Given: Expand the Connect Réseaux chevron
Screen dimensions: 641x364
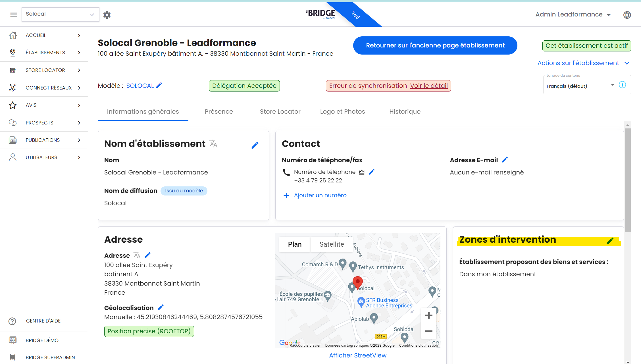Looking at the screenshot, I should coord(79,88).
